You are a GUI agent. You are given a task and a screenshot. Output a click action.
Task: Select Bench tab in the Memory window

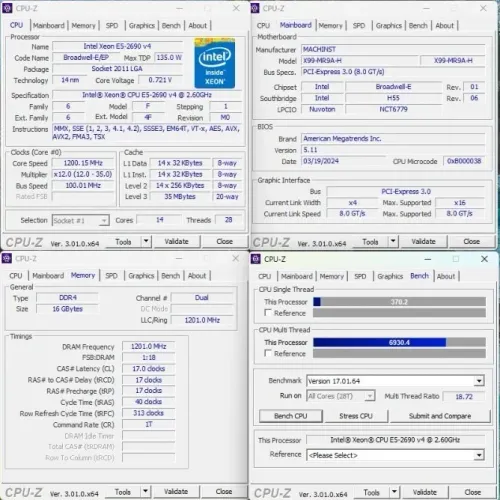pyautogui.click(x=171, y=276)
